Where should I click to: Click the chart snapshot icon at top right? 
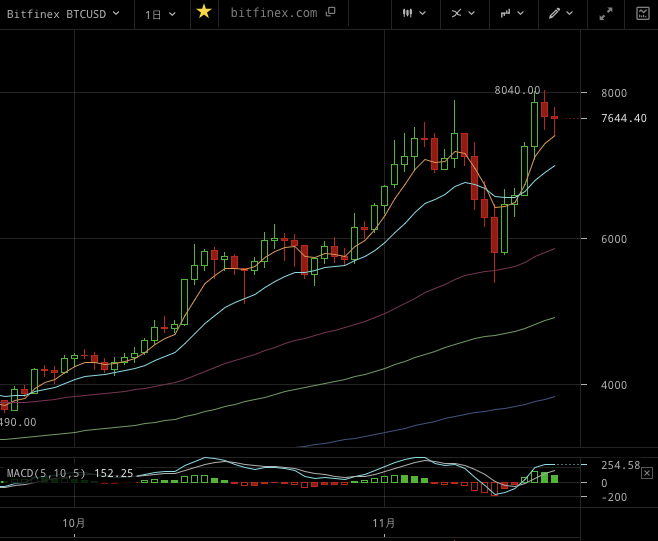coord(642,13)
